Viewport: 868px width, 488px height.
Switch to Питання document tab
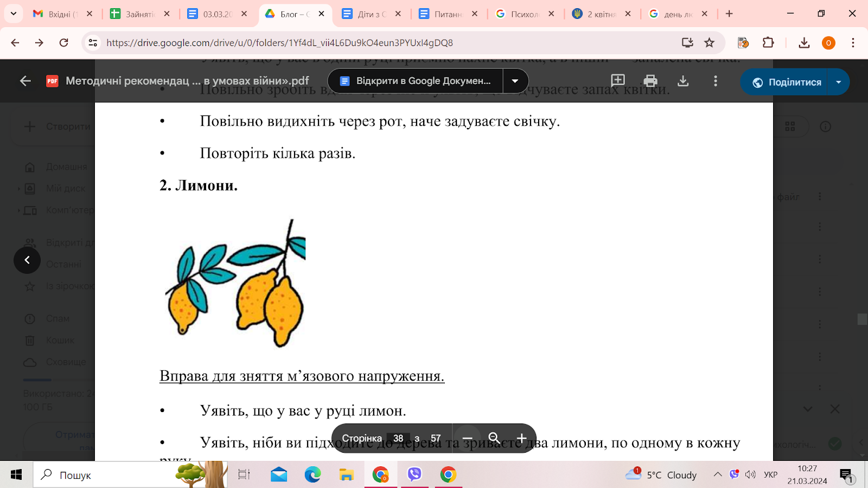tap(448, 14)
